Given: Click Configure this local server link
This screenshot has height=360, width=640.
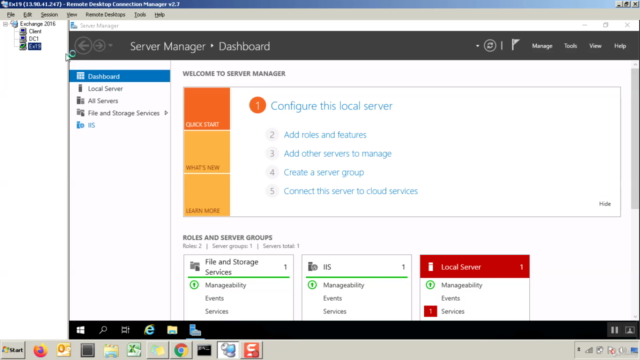Looking at the screenshot, I should pos(331,106).
